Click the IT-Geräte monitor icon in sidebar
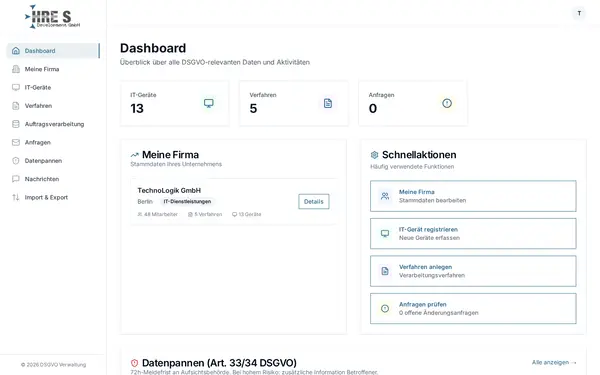 [x=16, y=87]
